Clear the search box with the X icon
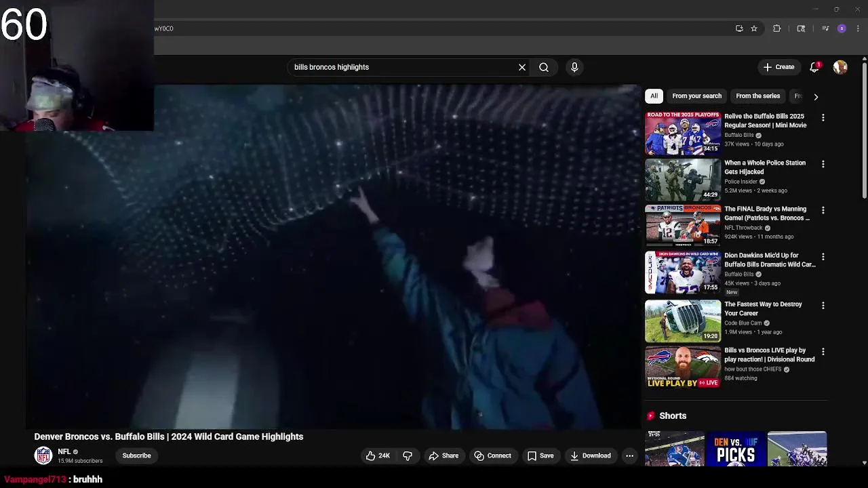 pos(522,67)
